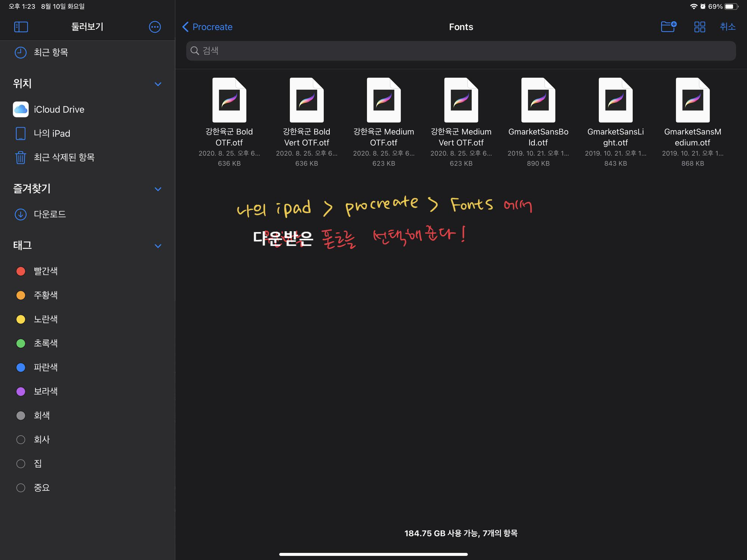Tap the 둘러보기 sidebar title
Screen dimensions: 747x560
click(x=87, y=27)
